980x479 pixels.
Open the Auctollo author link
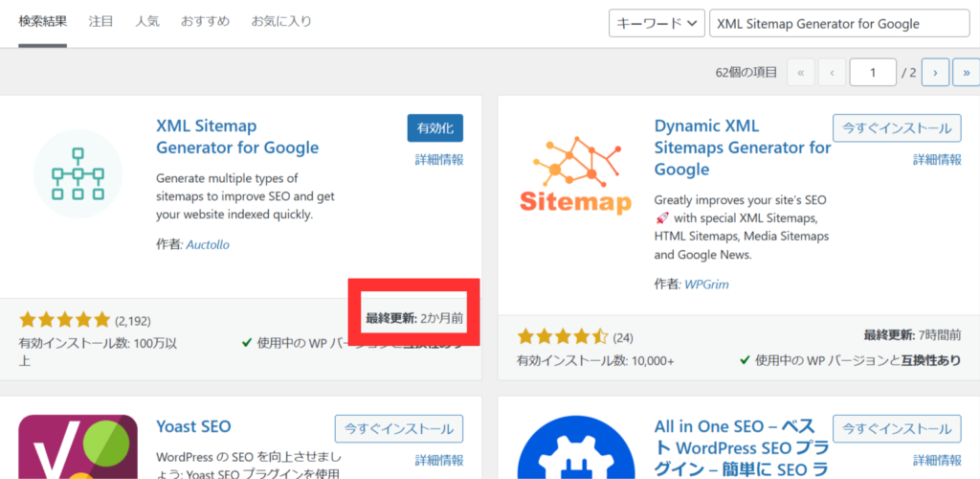[208, 244]
